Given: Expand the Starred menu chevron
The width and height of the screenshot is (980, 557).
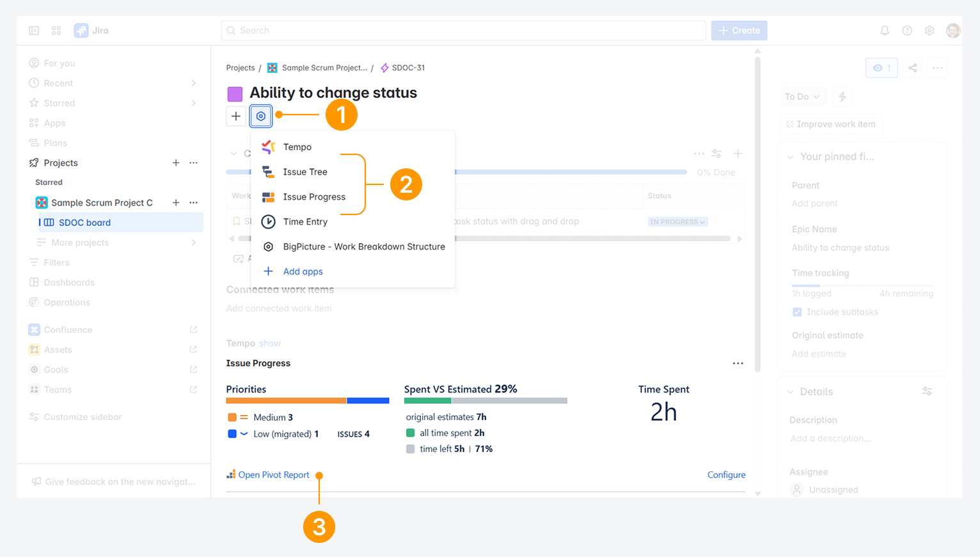Looking at the screenshot, I should (x=193, y=103).
